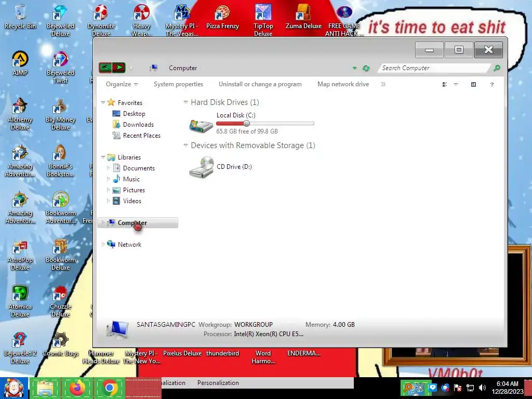
Task: Open the recent pages dropdown beside navigation arrows
Action: [131, 69]
